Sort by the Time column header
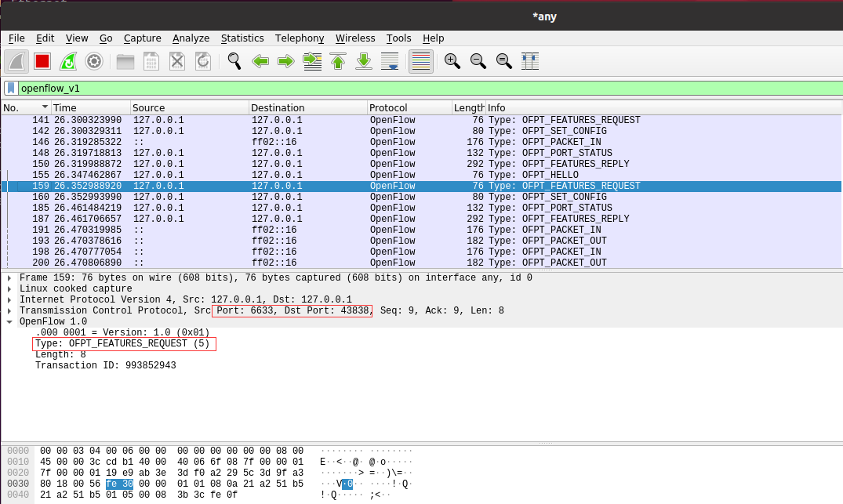This screenshot has height=504, width=843. (x=90, y=107)
